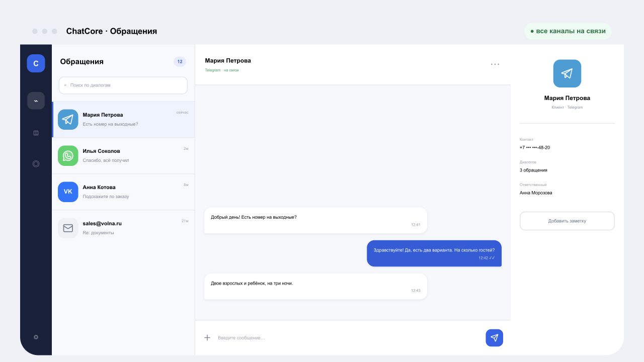Open three-dots menu in chat header
The height and width of the screenshot is (362, 644).
tap(495, 64)
